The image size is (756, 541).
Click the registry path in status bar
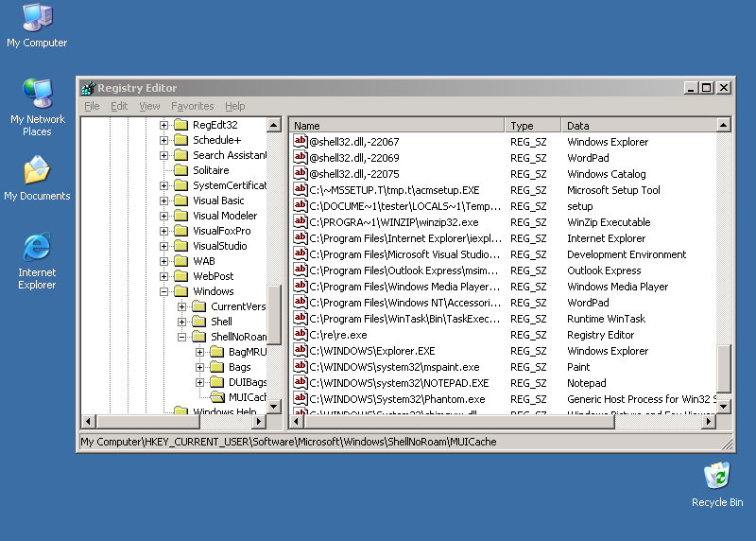click(x=288, y=442)
